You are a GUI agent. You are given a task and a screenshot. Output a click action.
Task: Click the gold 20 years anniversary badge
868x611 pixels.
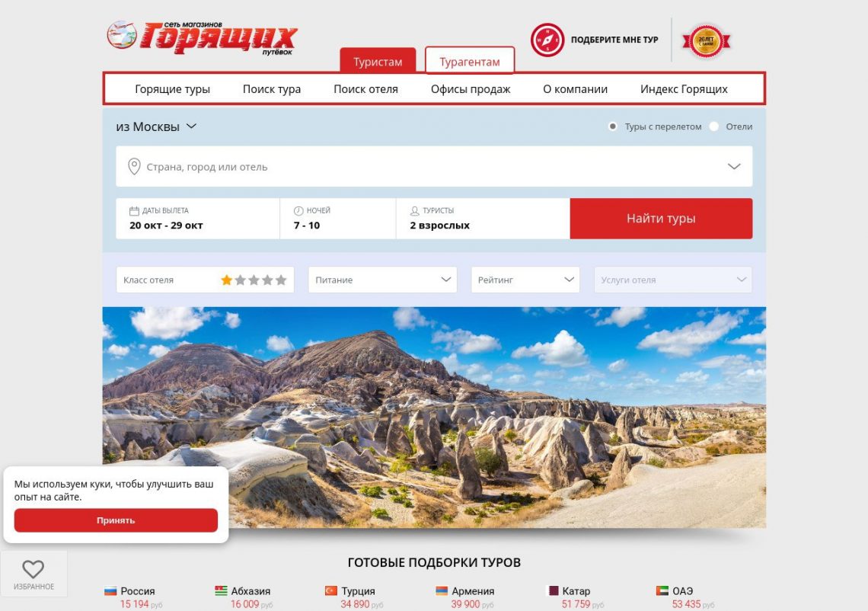[706, 41]
